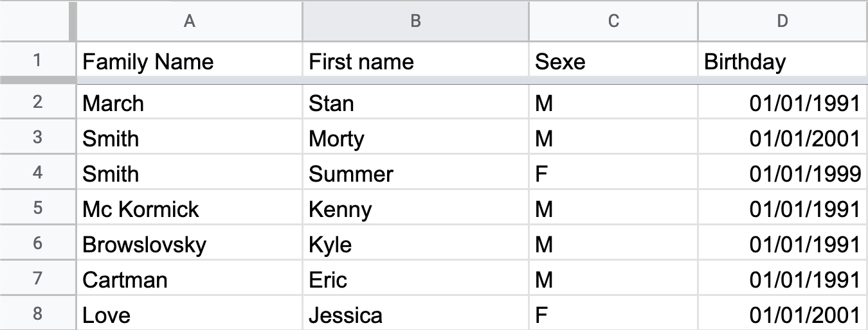This screenshot has width=868, height=330.
Task: Click the 01/01/1999 birthday cell
Action: [x=782, y=173]
